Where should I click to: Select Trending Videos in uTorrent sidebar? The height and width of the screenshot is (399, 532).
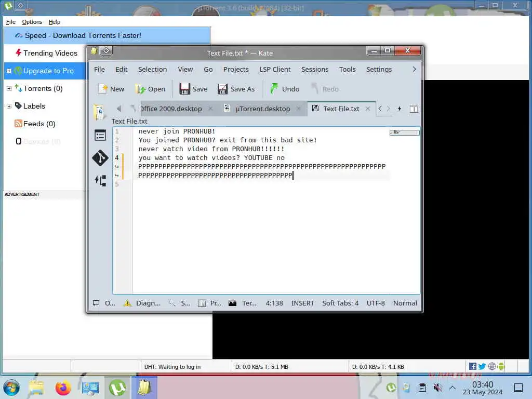coord(46,53)
